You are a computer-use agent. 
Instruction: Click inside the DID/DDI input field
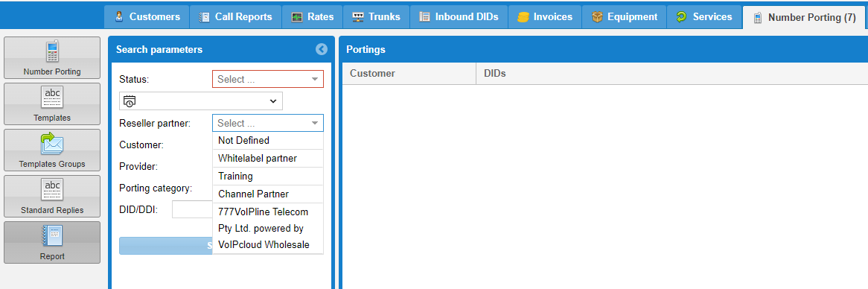[192, 209]
